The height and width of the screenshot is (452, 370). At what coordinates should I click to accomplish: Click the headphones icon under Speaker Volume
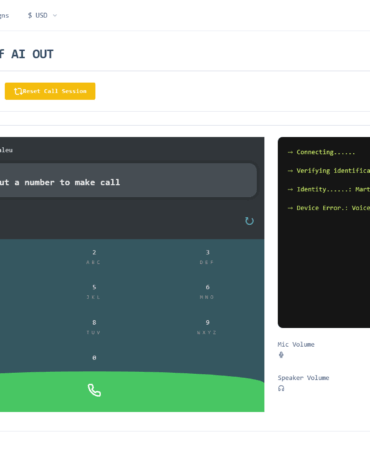coord(281,388)
